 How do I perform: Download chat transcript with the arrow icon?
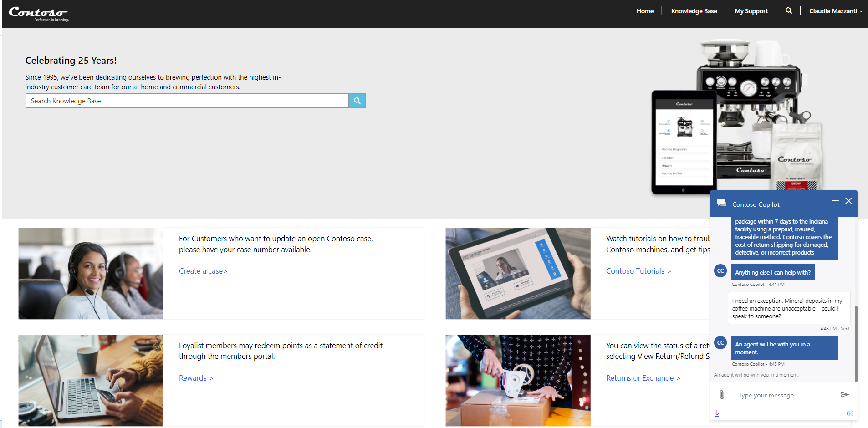(x=717, y=413)
